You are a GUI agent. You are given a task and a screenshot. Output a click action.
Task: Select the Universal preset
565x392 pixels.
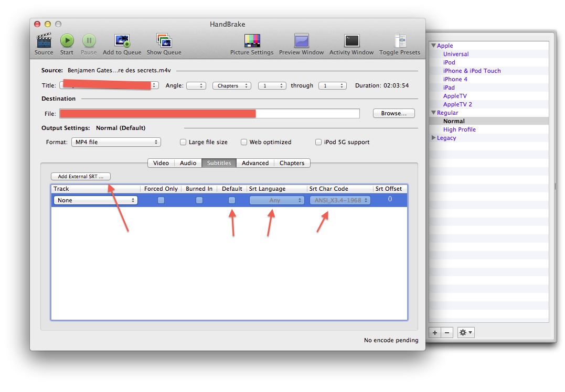point(456,54)
